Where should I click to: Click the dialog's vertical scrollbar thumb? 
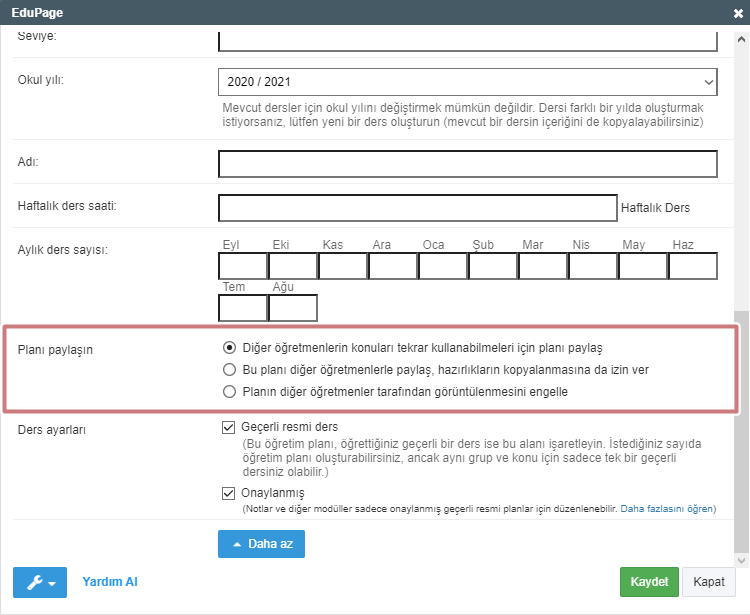(x=740, y=430)
